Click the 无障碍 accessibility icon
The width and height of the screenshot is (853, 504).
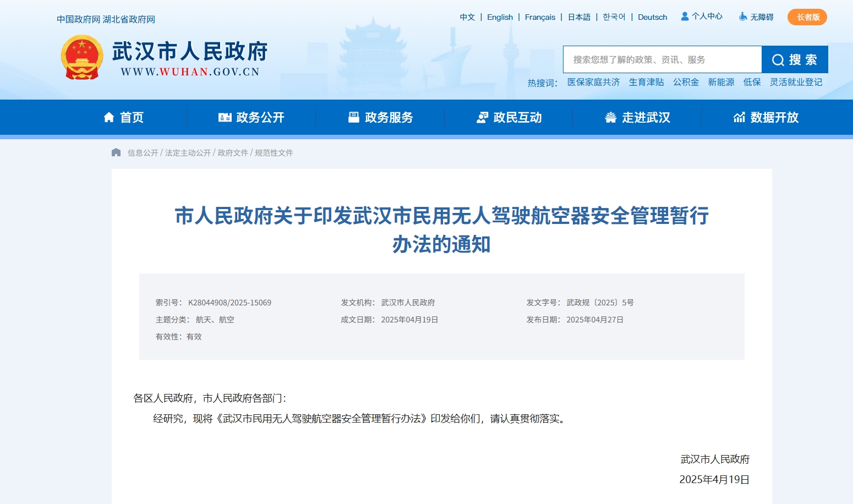743,17
